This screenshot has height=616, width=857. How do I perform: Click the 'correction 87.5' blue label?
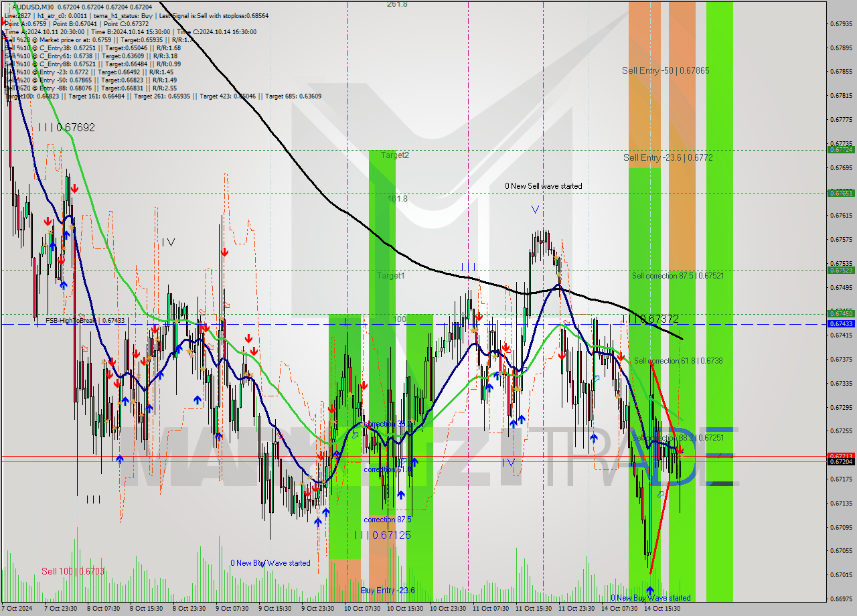(x=388, y=520)
